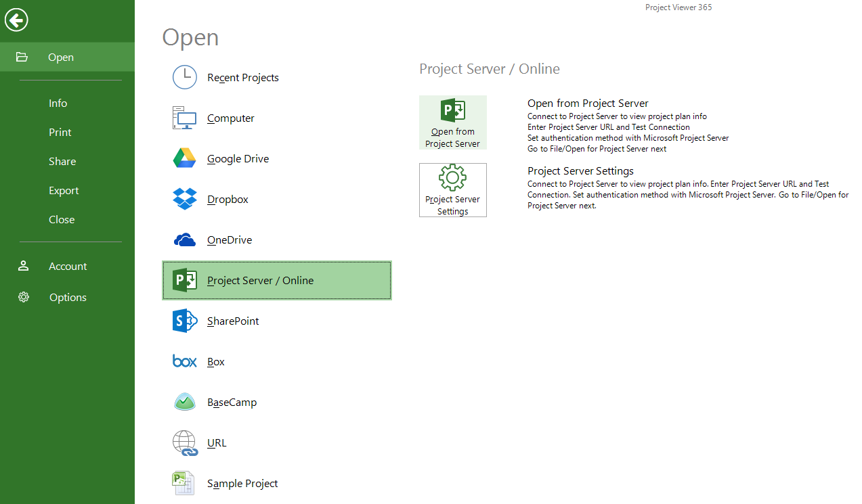Open the Options settings

[67, 297]
